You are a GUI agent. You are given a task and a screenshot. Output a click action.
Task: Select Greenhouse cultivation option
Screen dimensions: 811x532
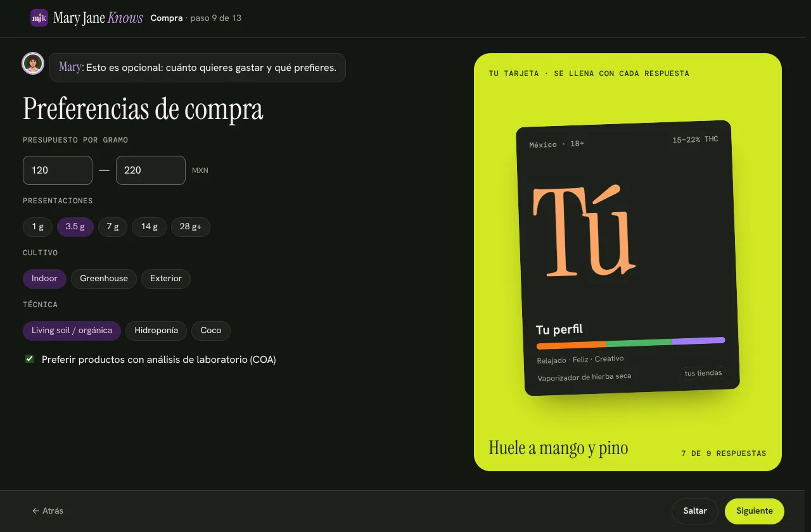pos(104,279)
